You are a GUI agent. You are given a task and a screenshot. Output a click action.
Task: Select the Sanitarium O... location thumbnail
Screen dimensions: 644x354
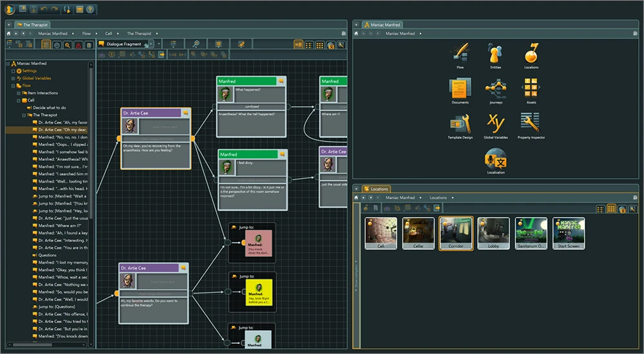click(531, 233)
